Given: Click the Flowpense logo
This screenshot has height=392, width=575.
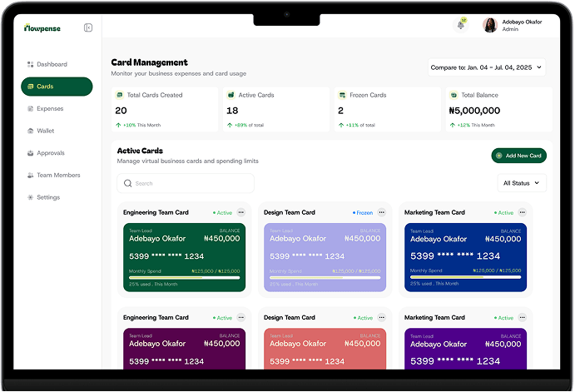Looking at the screenshot, I should click(42, 27).
